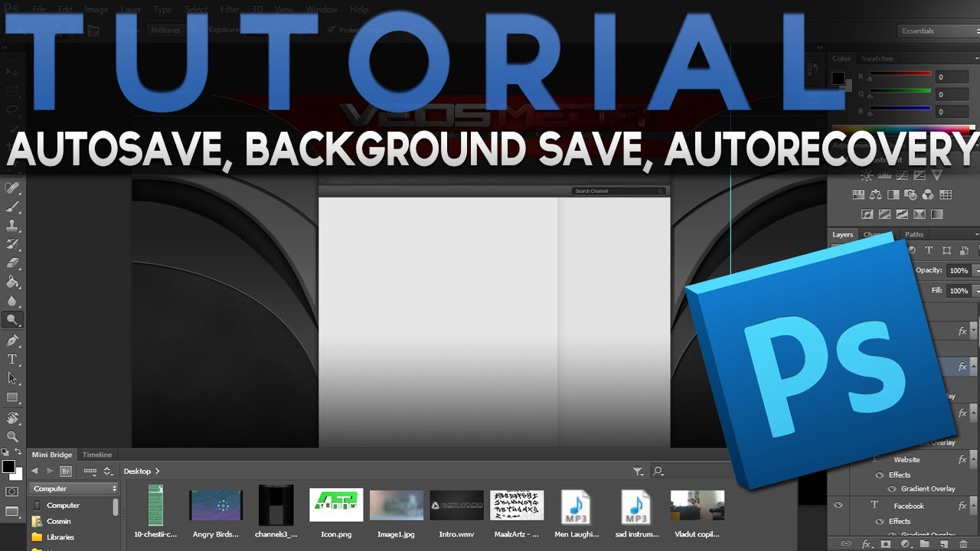Viewport: 980px width, 551px height.
Task: Hide the Facebook layer
Action: pyautogui.click(x=838, y=505)
